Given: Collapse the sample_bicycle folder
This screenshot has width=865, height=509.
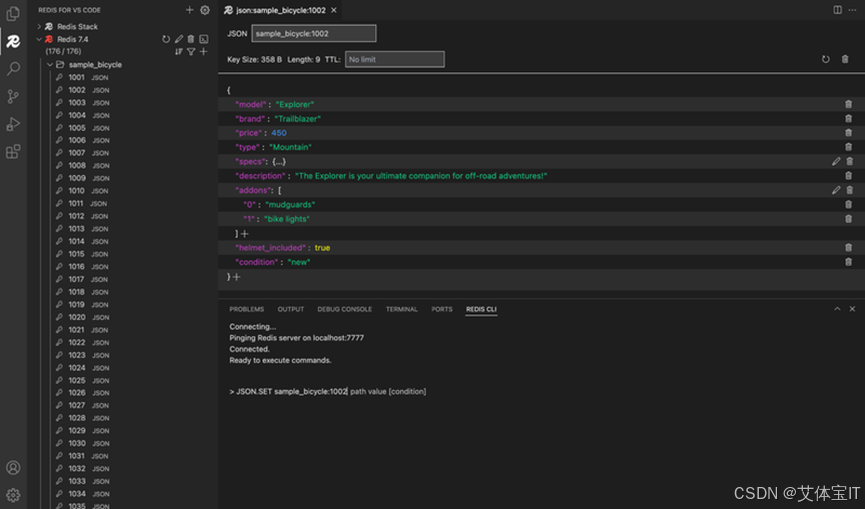Looking at the screenshot, I should tap(50, 65).
